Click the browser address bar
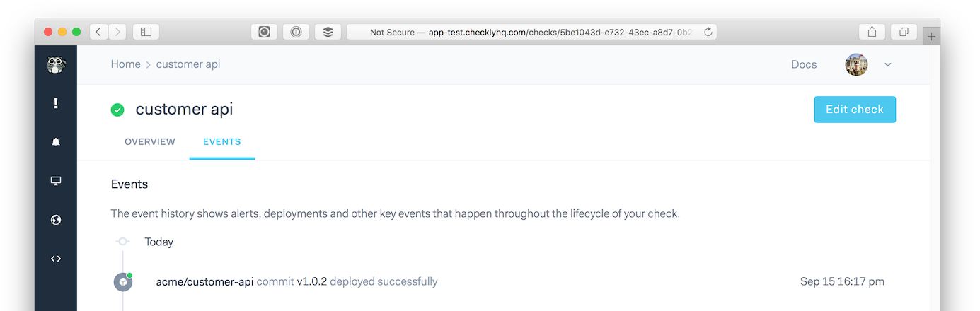Viewport: 980px width, 311px height. point(531,32)
